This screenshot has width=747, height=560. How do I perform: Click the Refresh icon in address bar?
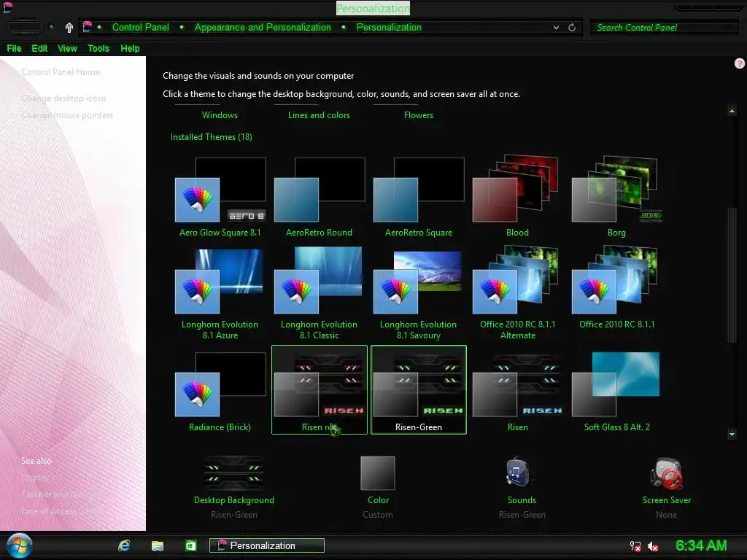point(572,28)
